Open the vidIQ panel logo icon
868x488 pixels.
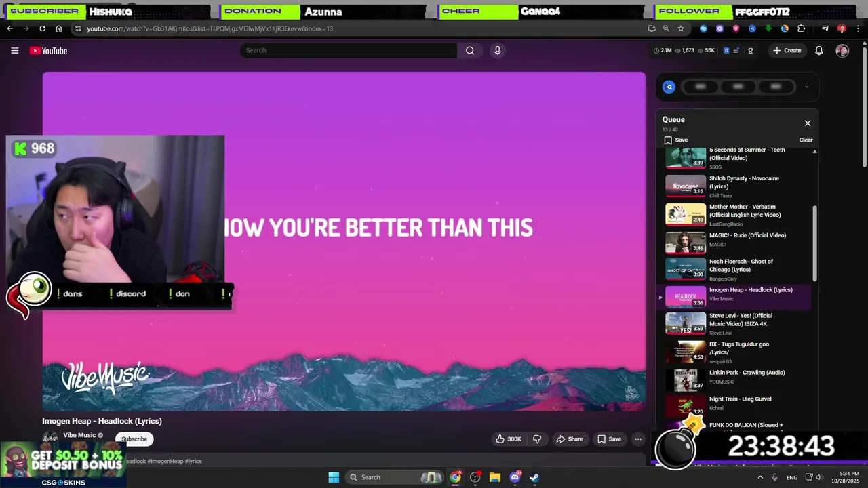click(x=669, y=87)
